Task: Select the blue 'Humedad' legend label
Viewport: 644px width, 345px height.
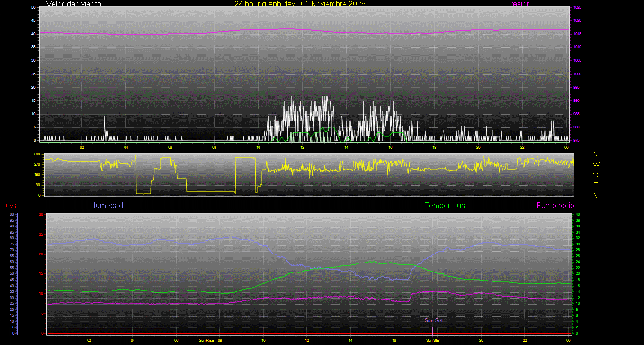Action: click(107, 205)
